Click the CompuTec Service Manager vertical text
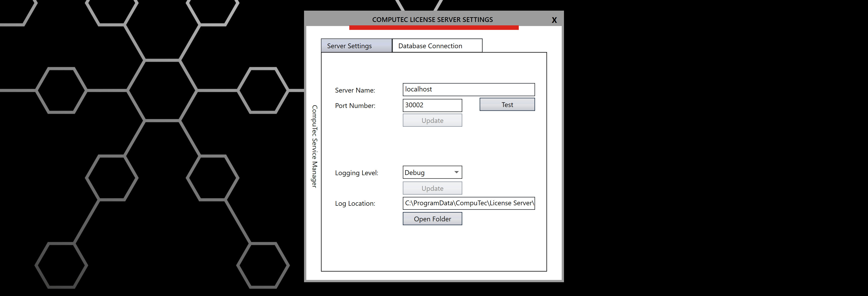 coord(314,146)
